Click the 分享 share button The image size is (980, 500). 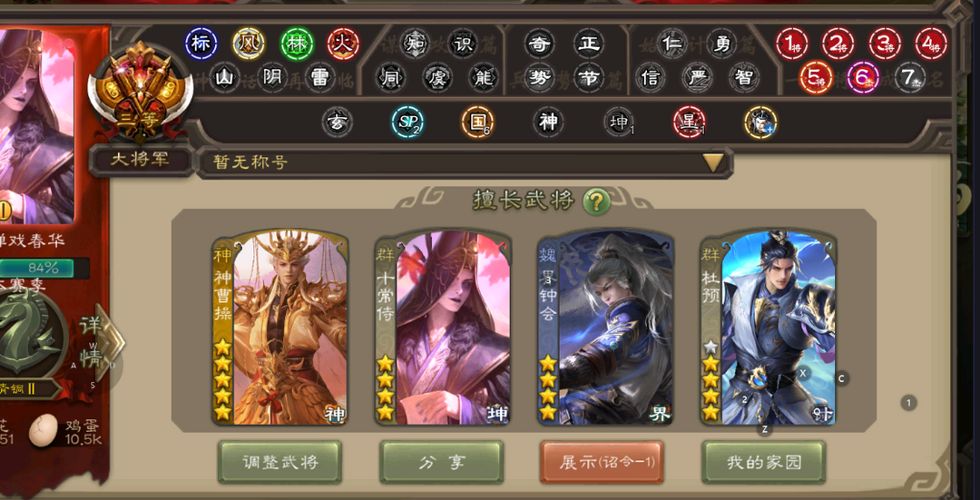click(x=442, y=463)
